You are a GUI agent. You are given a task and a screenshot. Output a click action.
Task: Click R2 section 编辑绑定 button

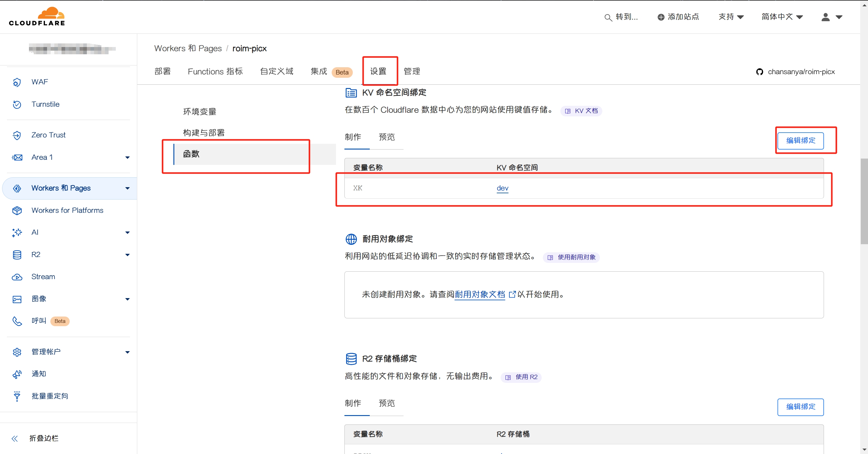tap(800, 407)
